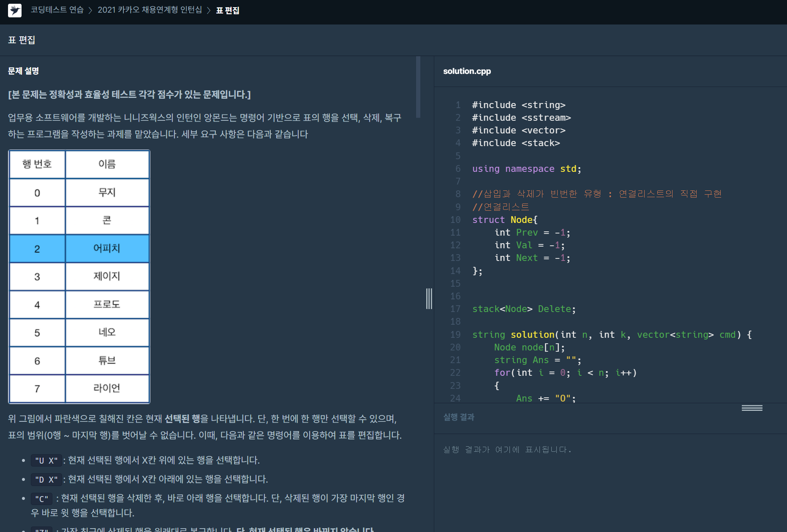This screenshot has width=787, height=532.
Task: Click the 'using namespace std;' code line
Action: (526, 169)
